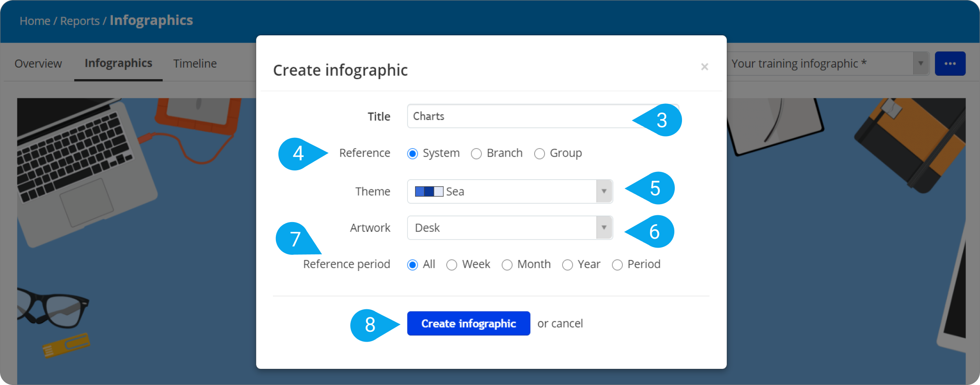
Task: Choose the Week reference period
Action: point(452,265)
